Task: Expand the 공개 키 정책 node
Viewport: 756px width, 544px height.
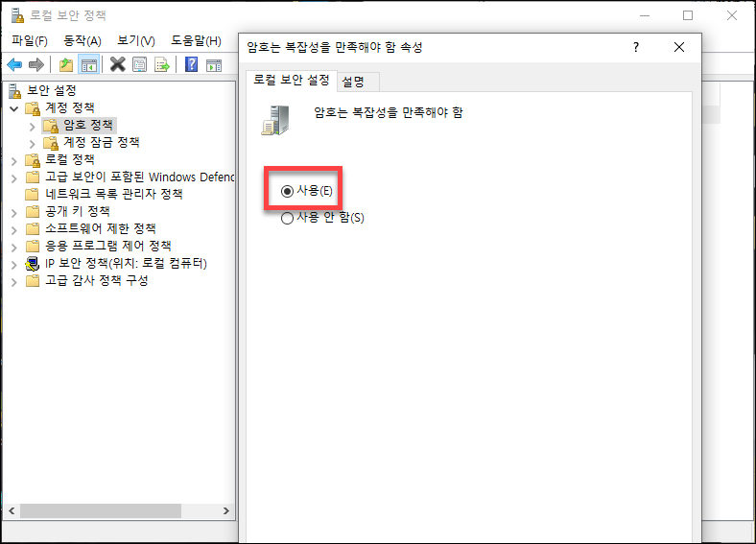Action: pos(14,213)
